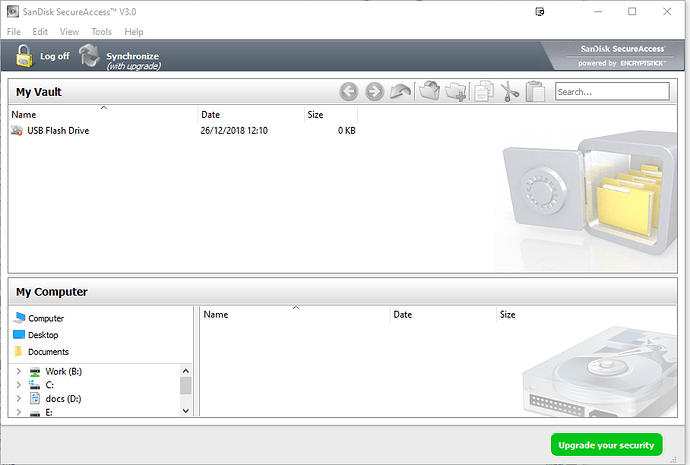Click the title bar icon left of minimize

tap(540, 12)
